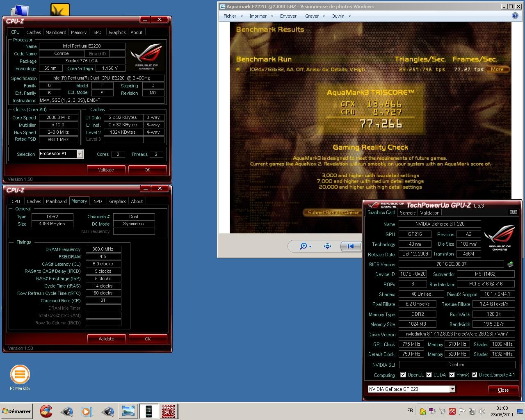525x420 pixels.
Task: Open Imprimer menu dropdown
Action: coord(261,16)
